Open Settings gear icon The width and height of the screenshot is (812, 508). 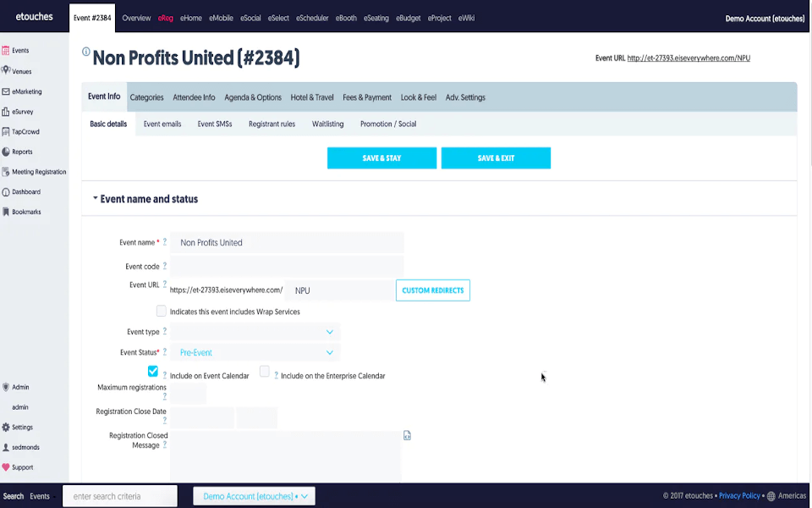[6, 427]
